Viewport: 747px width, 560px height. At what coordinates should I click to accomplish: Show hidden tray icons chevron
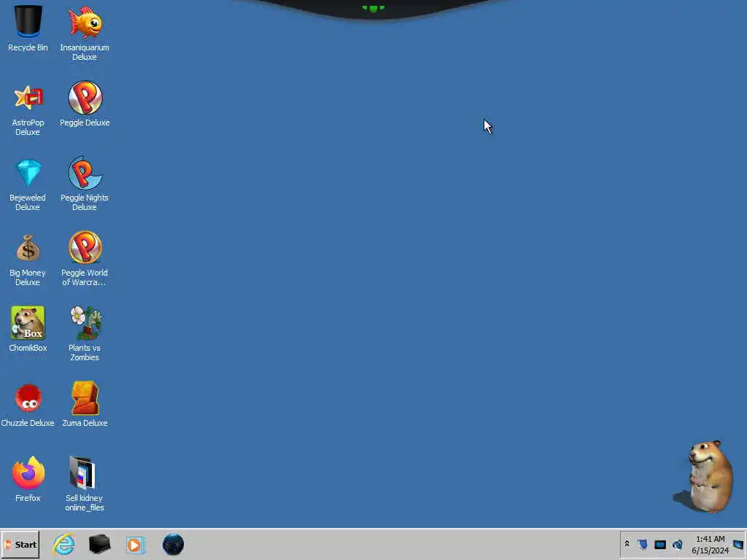[x=627, y=544]
